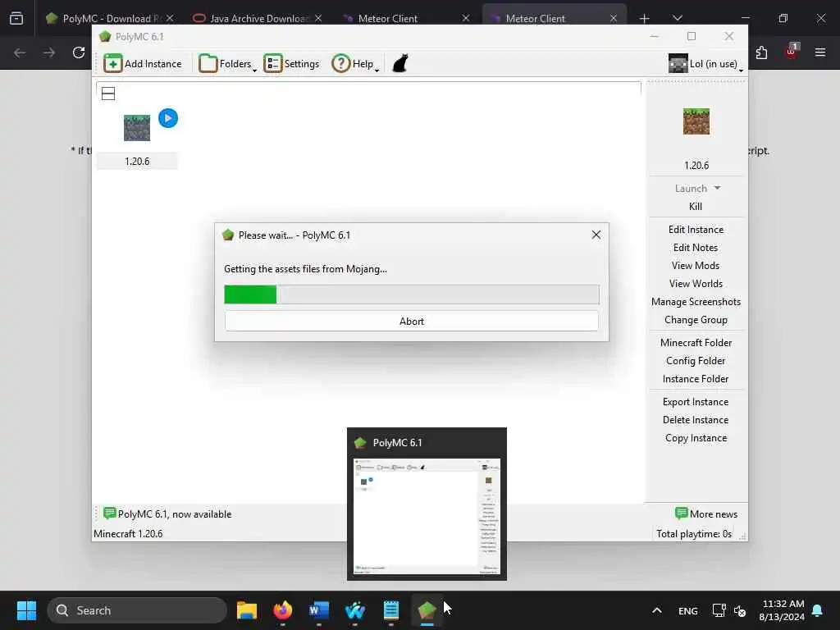Switch to Java Archive Downloads tab
Viewport: 840px width, 630px height.
pyautogui.click(x=257, y=18)
